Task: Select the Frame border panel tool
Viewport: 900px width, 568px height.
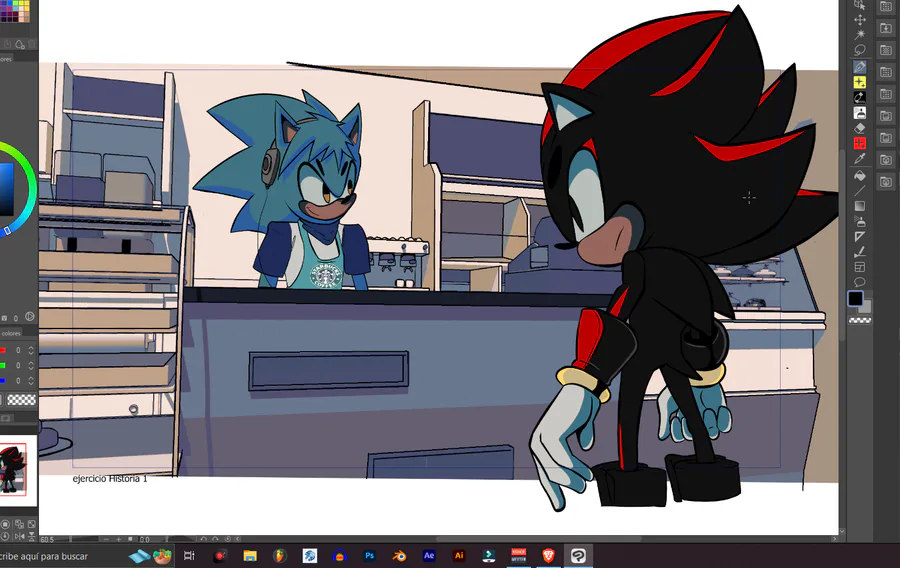Action: click(860, 267)
